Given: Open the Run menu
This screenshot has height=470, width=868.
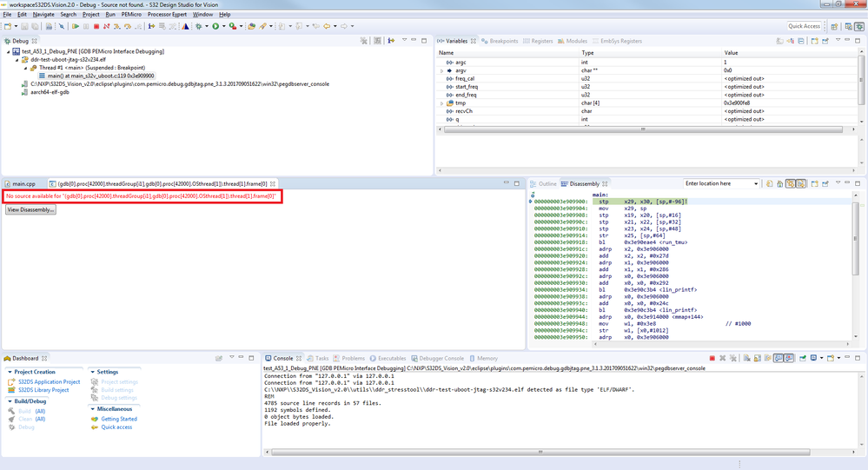Looking at the screenshot, I should tap(110, 15).
